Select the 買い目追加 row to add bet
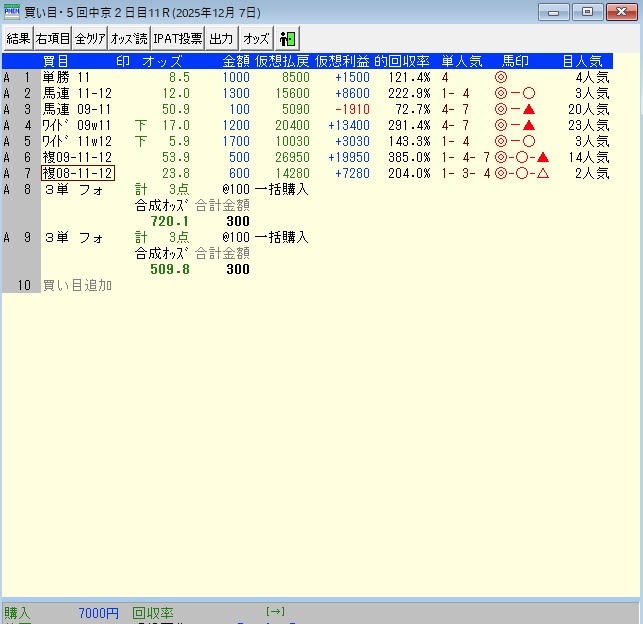This screenshot has height=624, width=643. point(77,286)
